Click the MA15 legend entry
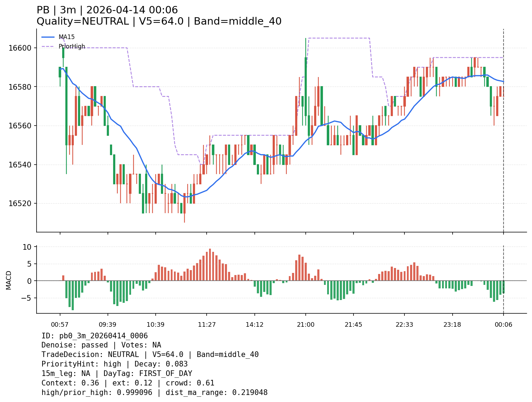Viewport: 532px width, 402px height. point(66,37)
